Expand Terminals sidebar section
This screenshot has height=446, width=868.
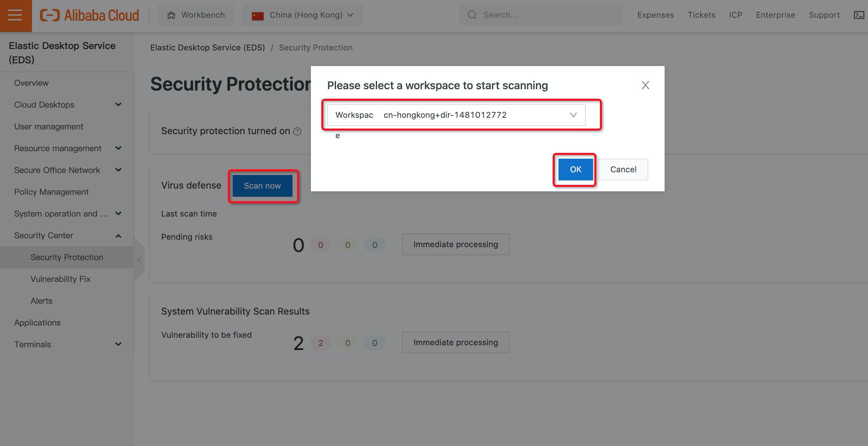coord(118,344)
